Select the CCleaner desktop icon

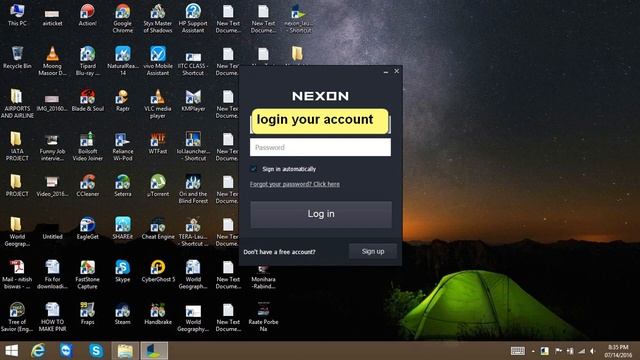pyautogui.click(x=87, y=186)
